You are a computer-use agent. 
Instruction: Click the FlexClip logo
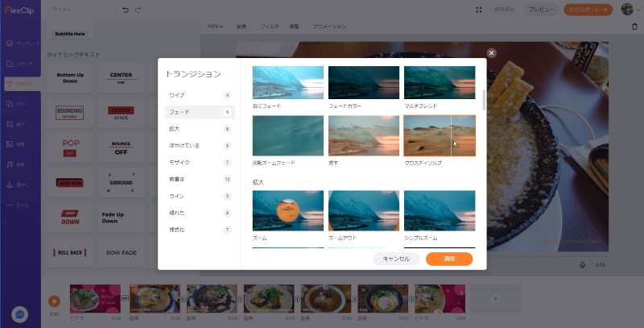19,10
